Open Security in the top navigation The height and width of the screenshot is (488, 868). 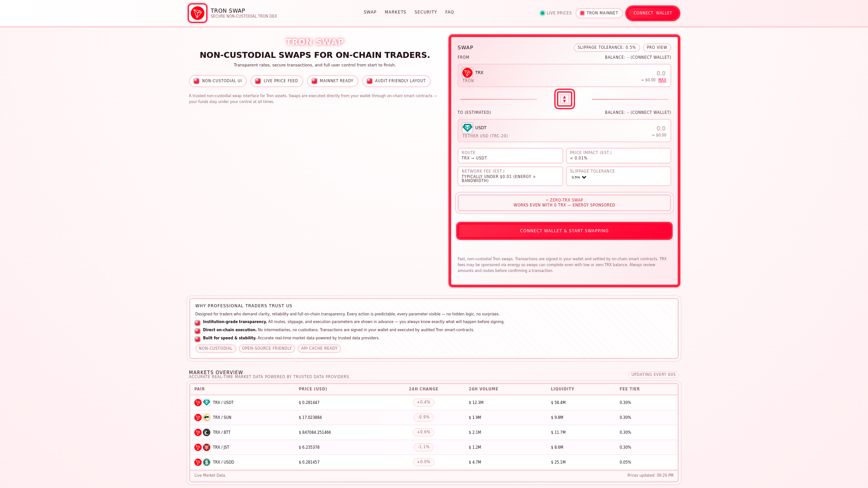coord(425,12)
